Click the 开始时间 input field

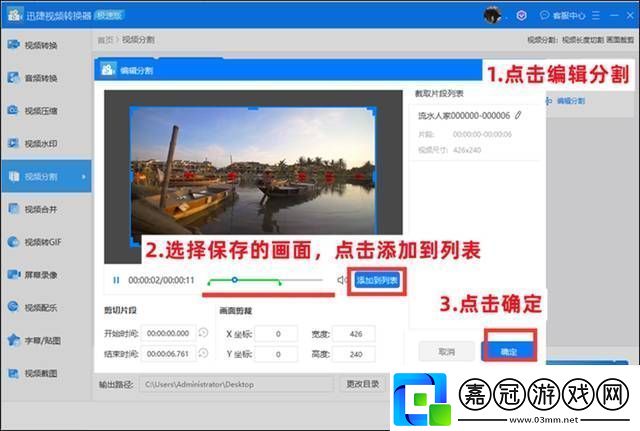pyautogui.click(x=168, y=333)
